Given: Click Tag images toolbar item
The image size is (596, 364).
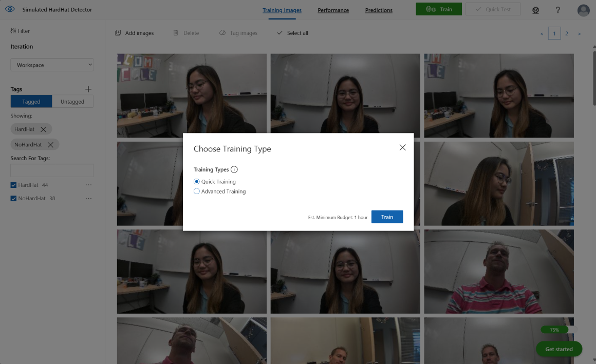Looking at the screenshot, I should 238,33.
